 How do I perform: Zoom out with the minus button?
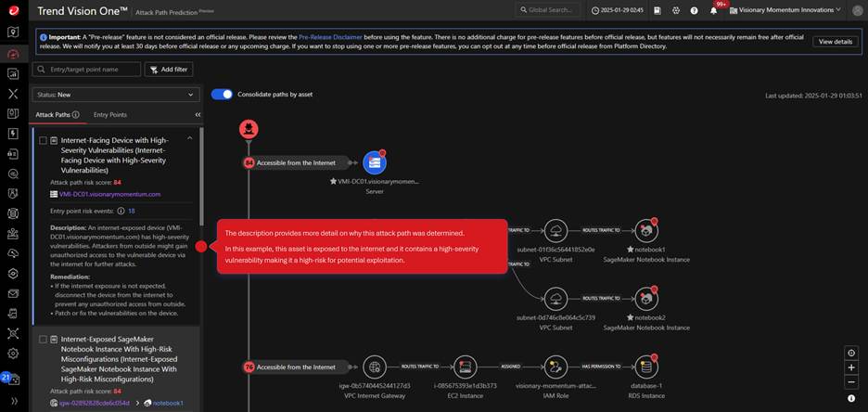click(x=851, y=382)
